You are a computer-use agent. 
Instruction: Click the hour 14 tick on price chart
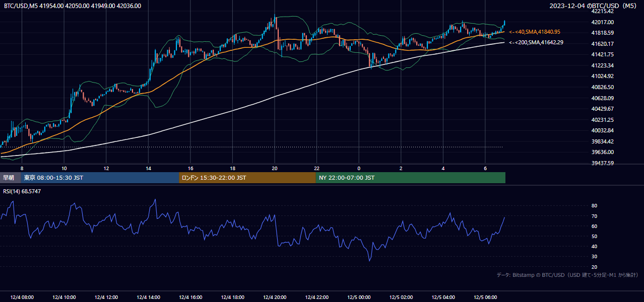[148, 168]
